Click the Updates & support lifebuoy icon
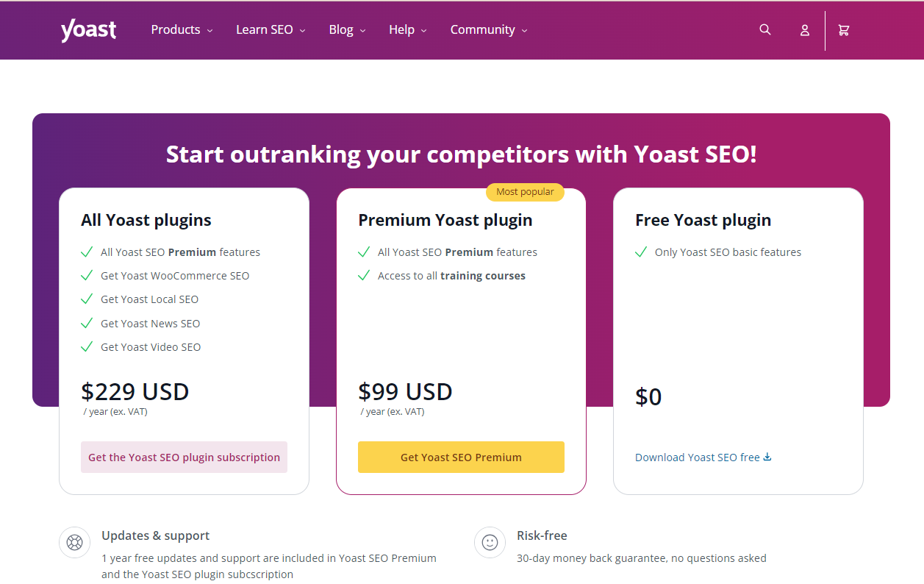This screenshot has width=924, height=584. click(74, 543)
